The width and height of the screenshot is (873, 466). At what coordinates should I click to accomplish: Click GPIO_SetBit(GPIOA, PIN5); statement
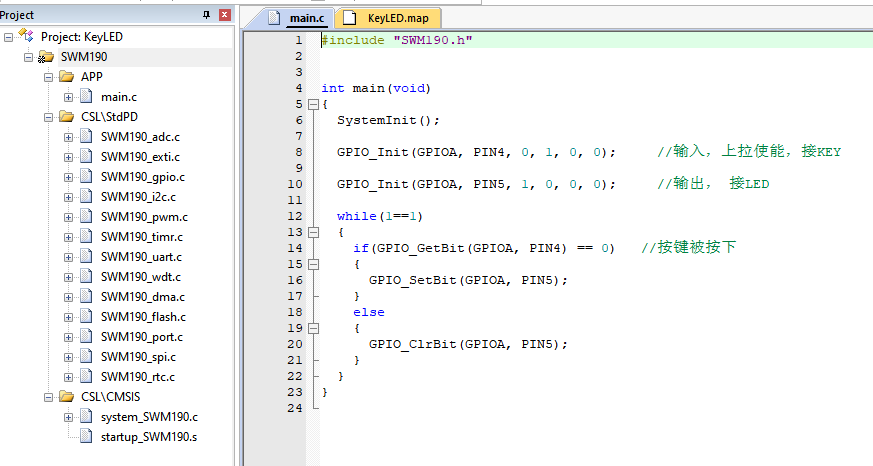[x=468, y=280]
